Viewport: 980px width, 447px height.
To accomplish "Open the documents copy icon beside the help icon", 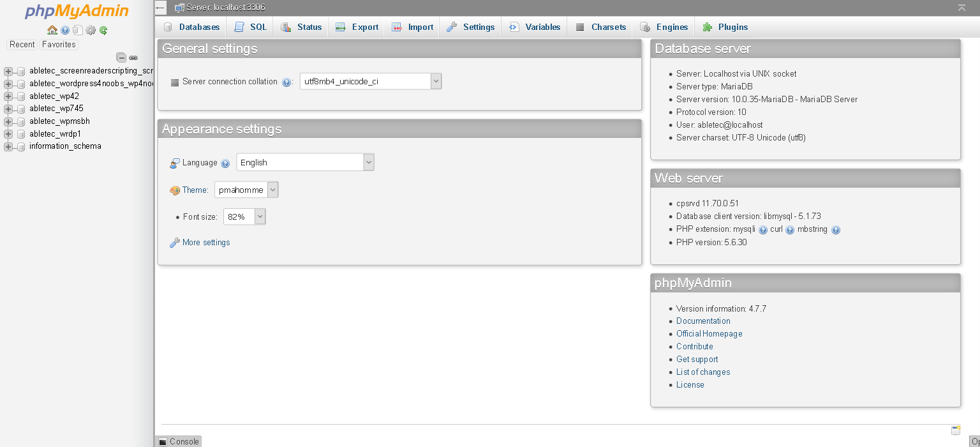I will (77, 30).
